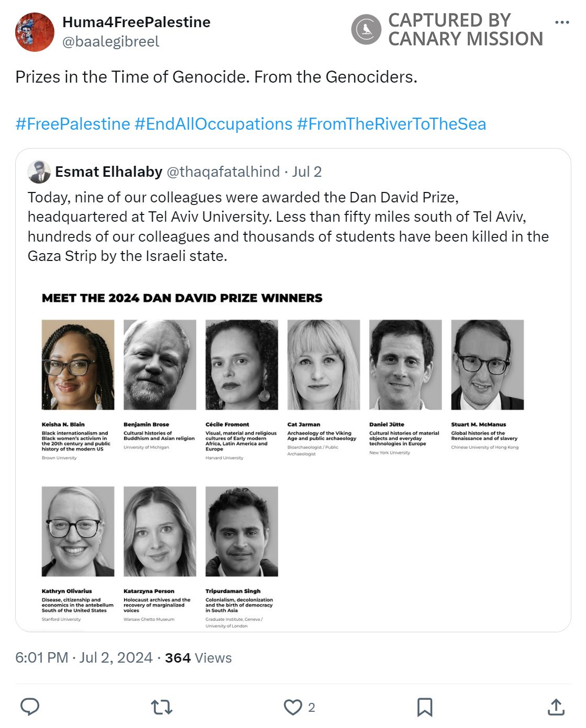
Task: Click the Canary Mission bird logo
Action: tap(366, 29)
